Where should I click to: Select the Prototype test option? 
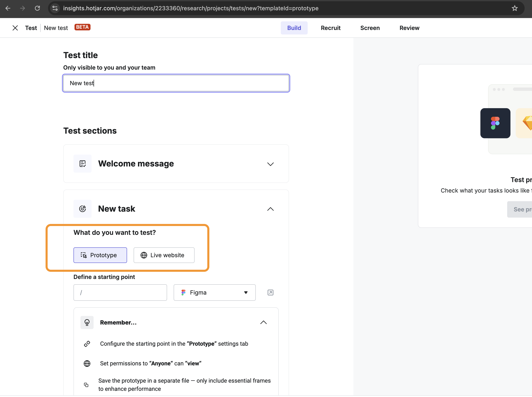[x=100, y=255]
